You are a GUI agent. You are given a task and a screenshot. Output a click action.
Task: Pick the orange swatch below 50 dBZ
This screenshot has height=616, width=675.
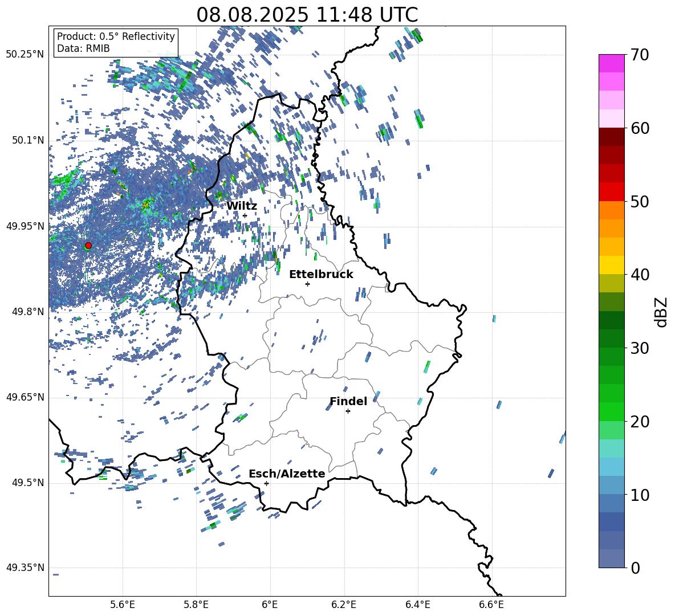tap(612, 210)
